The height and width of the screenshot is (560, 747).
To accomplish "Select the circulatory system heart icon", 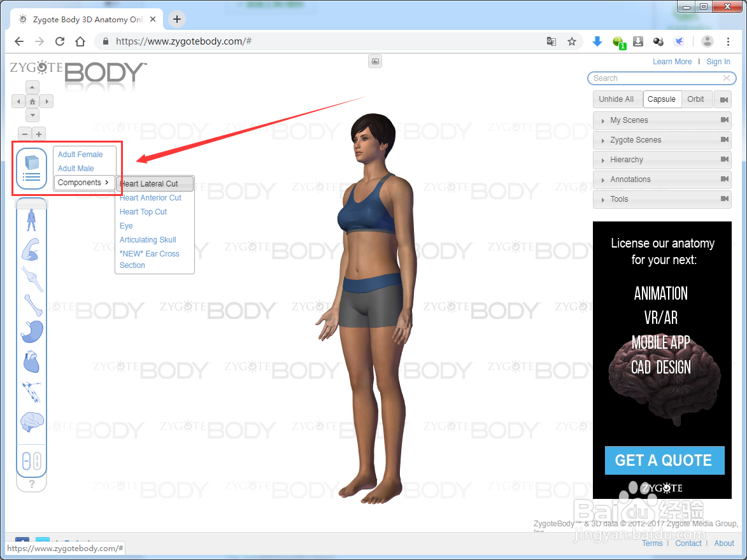I will pyautogui.click(x=31, y=362).
